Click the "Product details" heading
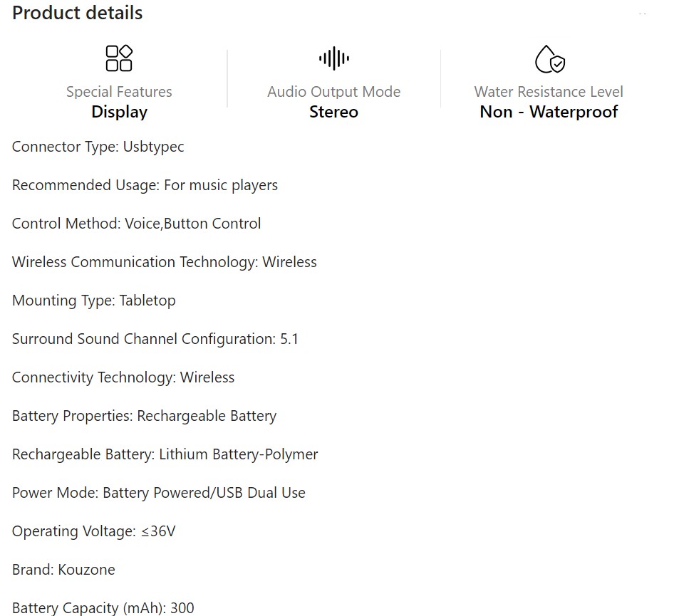 pyautogui.click(x=77, y=13)
